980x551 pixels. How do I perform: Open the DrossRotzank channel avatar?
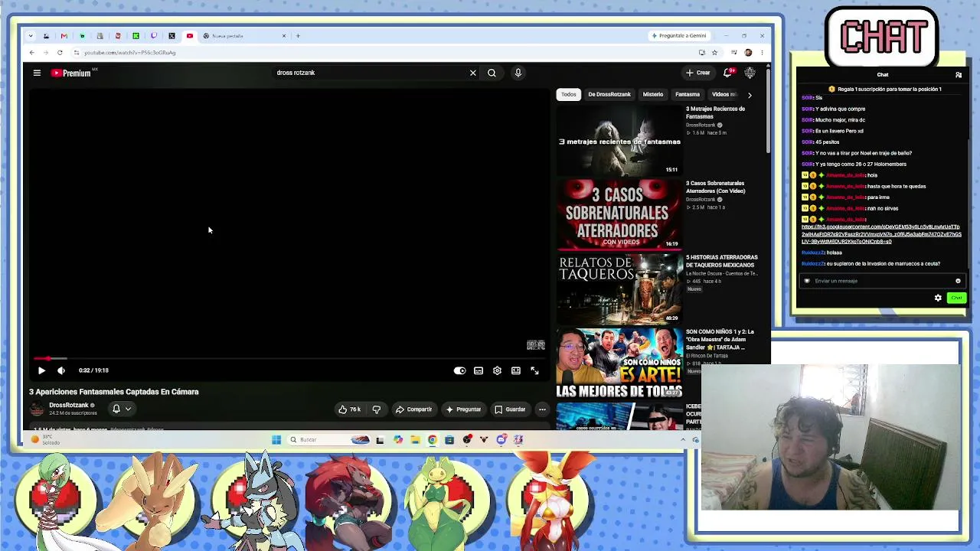[37, 409]
